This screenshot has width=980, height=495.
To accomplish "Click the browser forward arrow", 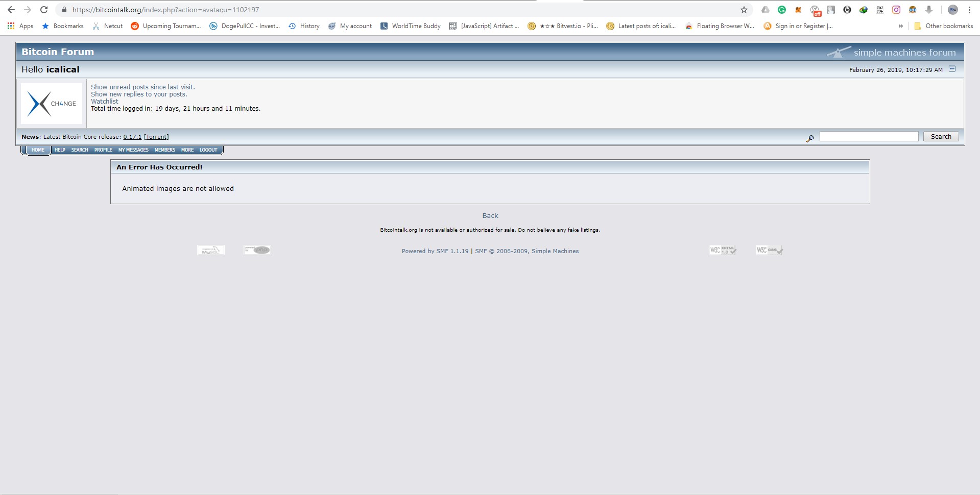I will point(28,10).
